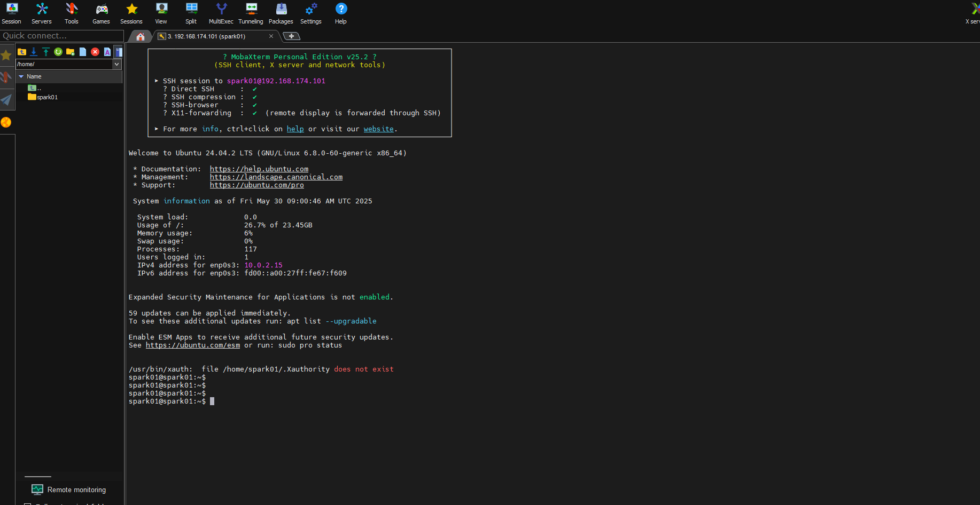
Task: Open the Sessions star sidebar tab
Action: click(6, 56)
